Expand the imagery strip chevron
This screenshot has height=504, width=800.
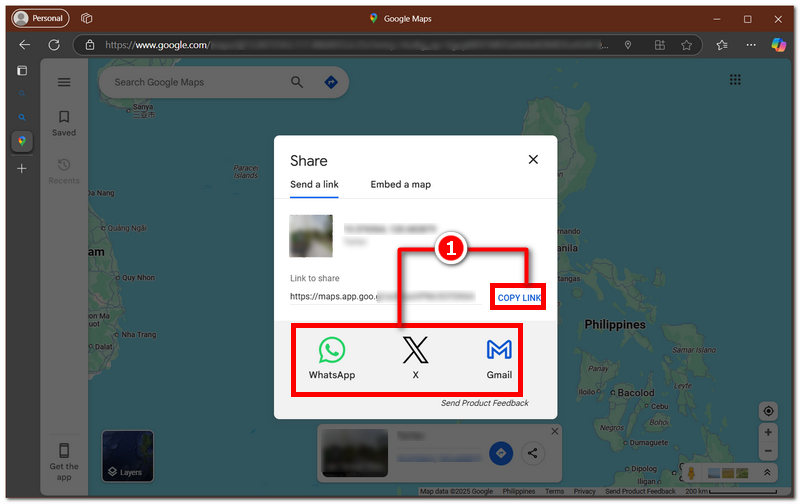(x=767, y=473)
